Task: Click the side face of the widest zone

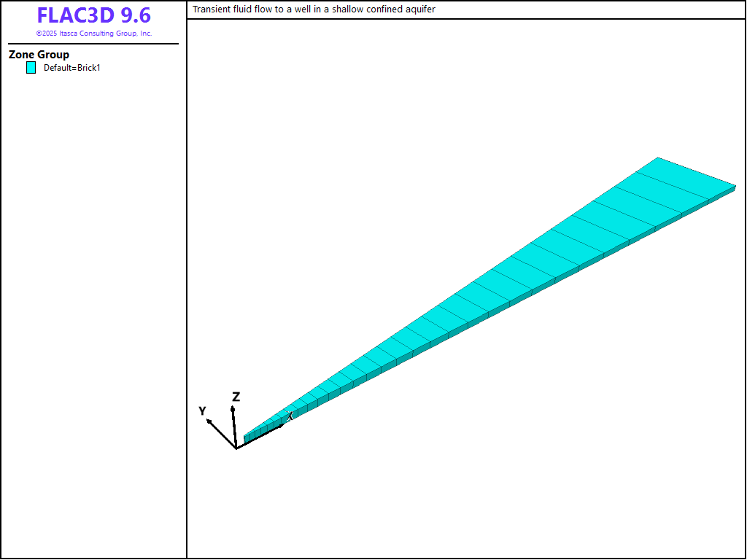Action: (x=722, y=195)
